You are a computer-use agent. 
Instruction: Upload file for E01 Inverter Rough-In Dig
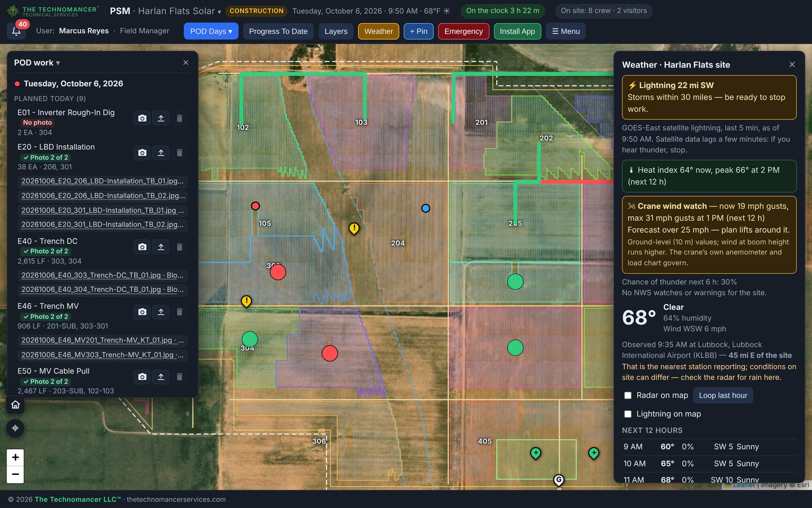coord(161,118)
